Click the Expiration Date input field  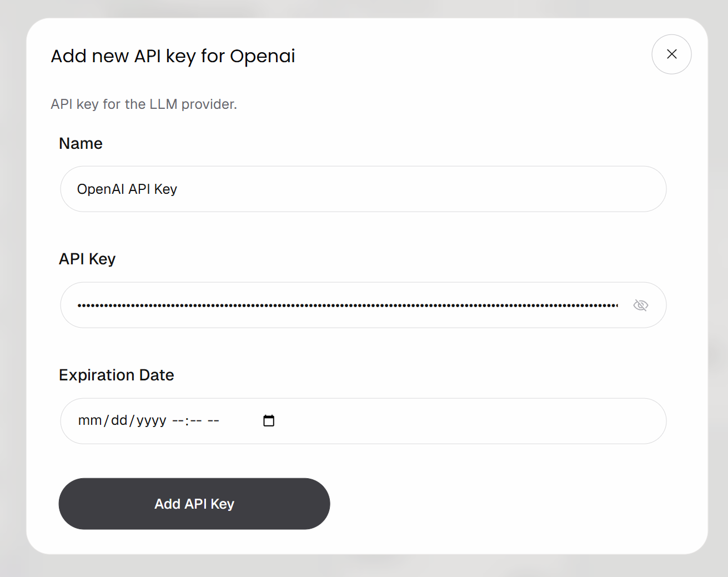coord(389,420)
